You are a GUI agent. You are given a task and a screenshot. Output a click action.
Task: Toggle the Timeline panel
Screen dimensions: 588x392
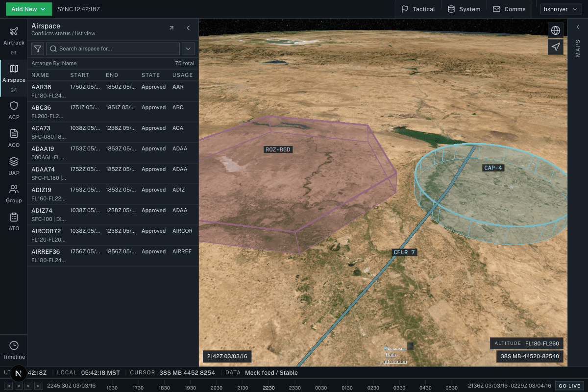click(14, 349)
